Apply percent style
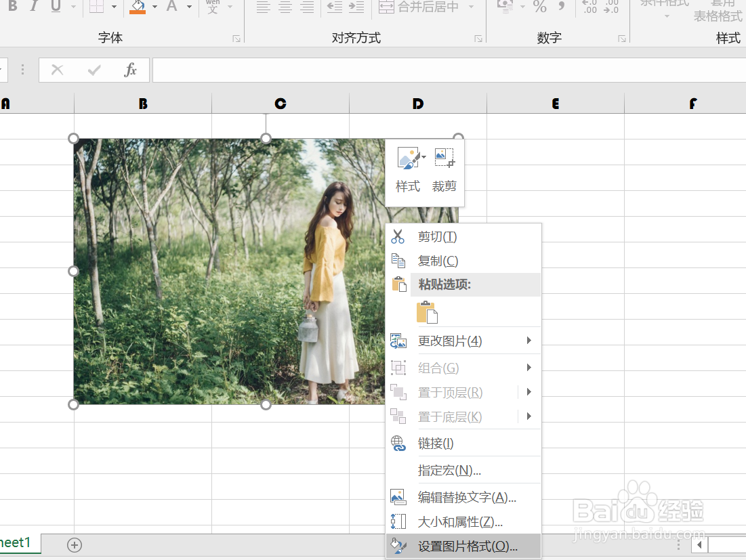The width and height of the screenshot is (746, 560). coord(539,6)
